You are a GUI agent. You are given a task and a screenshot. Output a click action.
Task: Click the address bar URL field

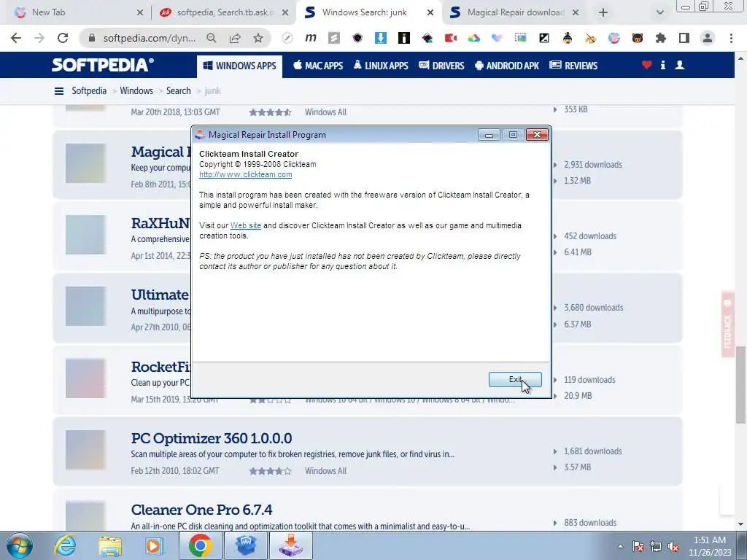149,38
